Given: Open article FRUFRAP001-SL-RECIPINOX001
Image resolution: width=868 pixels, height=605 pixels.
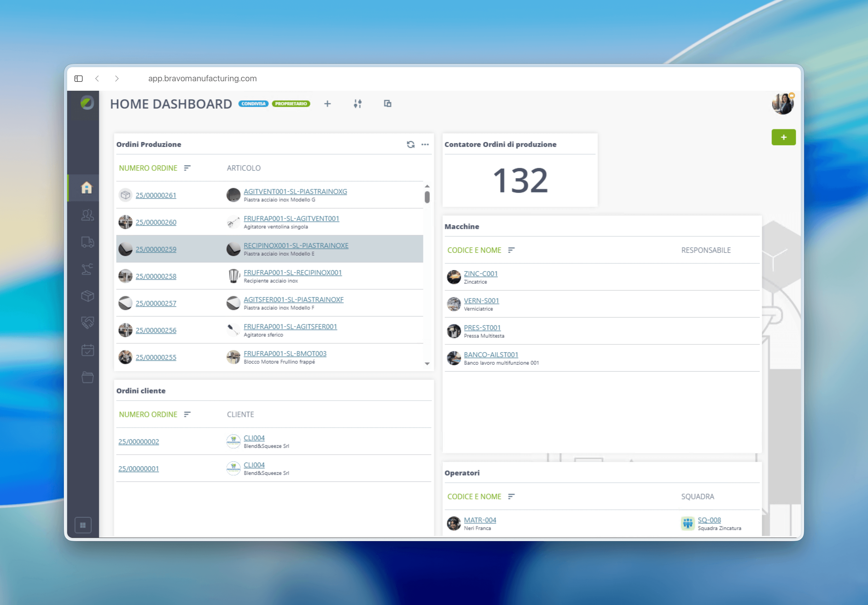Looking at the screenshot, I should pos(293,273).
